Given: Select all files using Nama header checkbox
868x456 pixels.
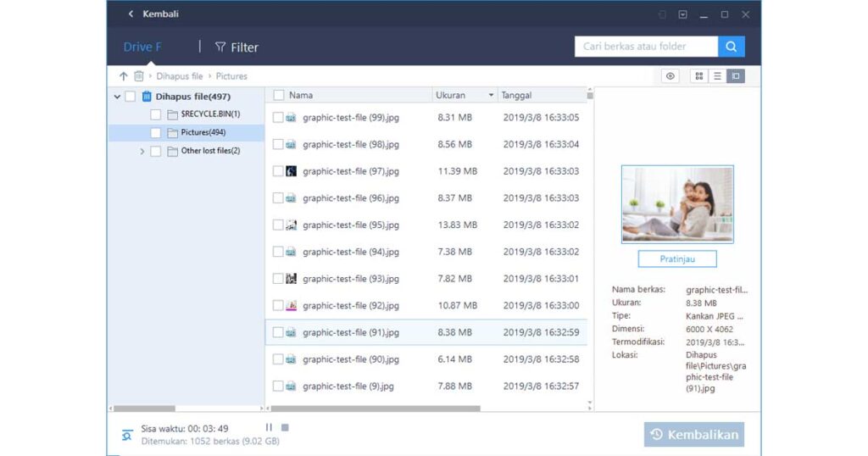Looking at the screenshot, I should pyautogui.click(x=278, y=96).
